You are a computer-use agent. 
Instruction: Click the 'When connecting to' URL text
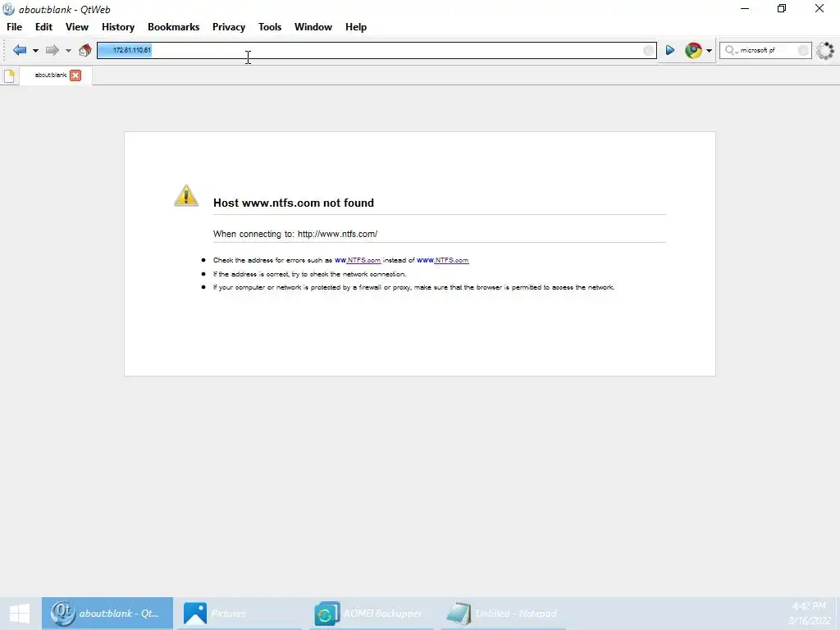295,234
